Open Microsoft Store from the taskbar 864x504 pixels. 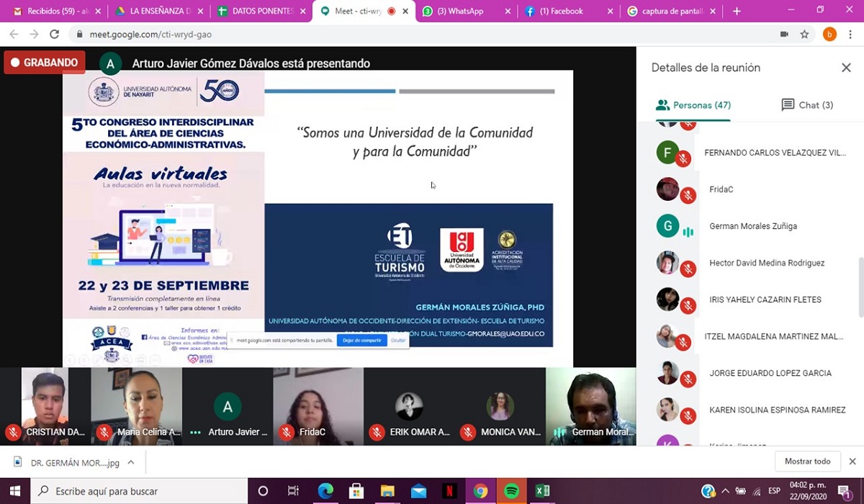pyautogui.click(x=356, y=491)
